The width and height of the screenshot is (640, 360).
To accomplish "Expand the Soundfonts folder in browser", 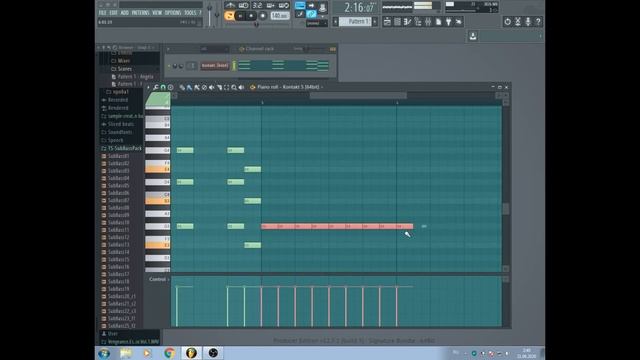I will (117, 132).
